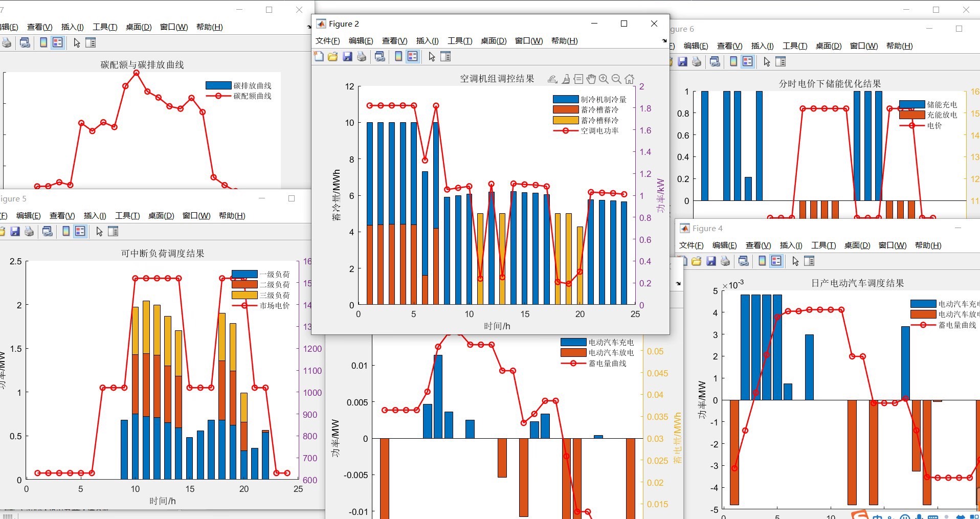980x519 pixels.
Task: Dock Figure 2 using the arrow
Action: (x=664, y=40)
